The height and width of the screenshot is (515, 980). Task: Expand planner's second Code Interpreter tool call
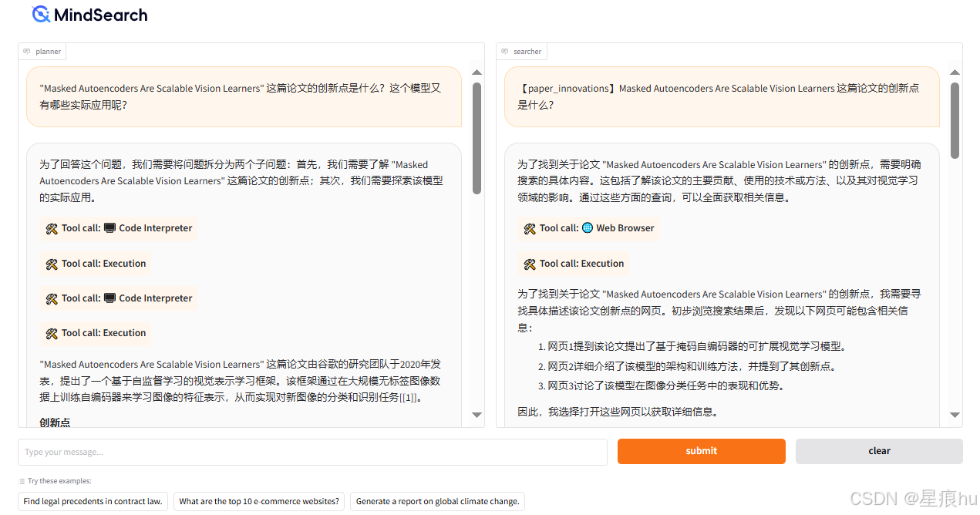[x=118, y=298]
